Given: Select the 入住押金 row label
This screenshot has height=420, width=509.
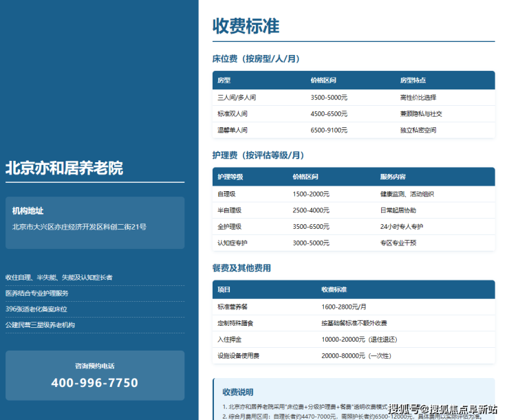Looking at the screenshot, I should [x=230, y=340].
